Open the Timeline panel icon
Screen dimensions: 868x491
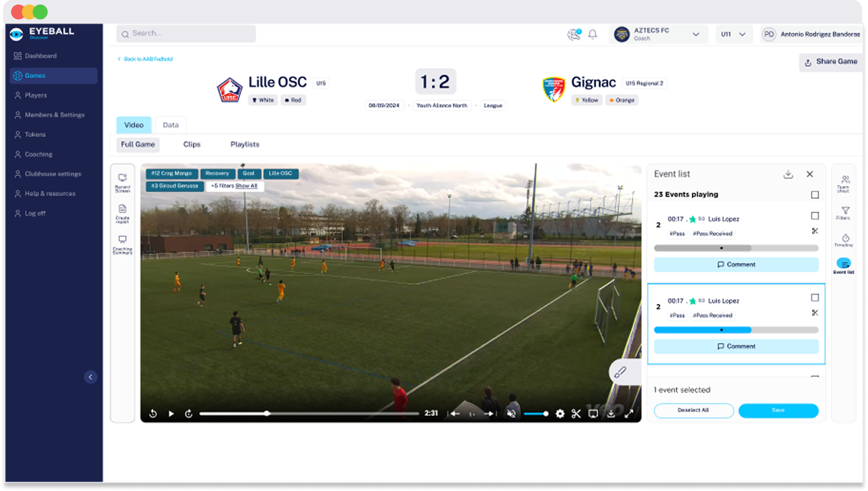844,239
